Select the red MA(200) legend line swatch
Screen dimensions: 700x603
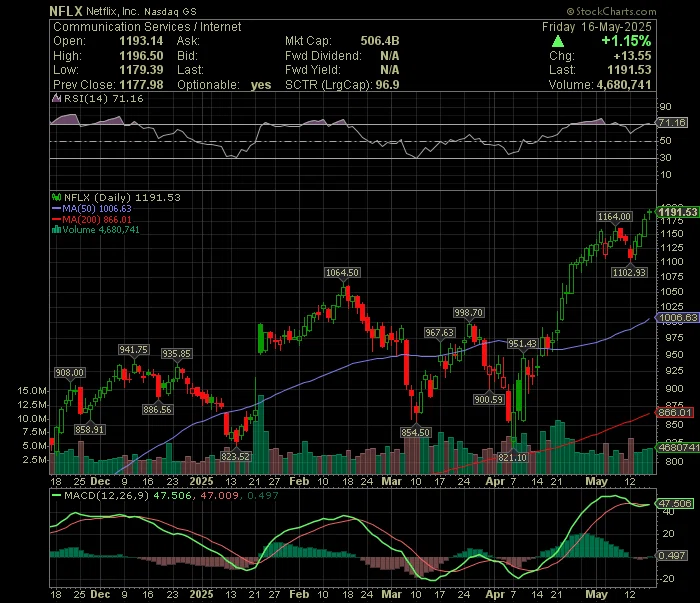pyautogui.click(x=56, y=220)
